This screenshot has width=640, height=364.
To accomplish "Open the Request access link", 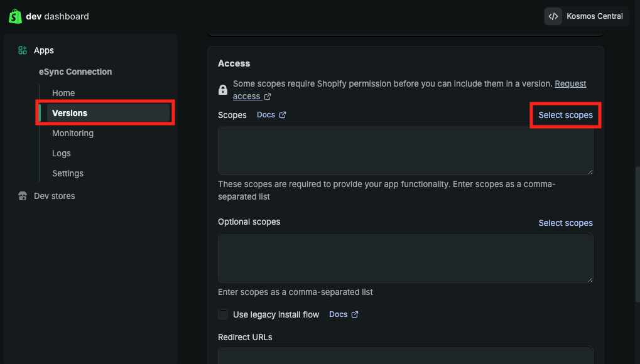I will coord(570,83).
